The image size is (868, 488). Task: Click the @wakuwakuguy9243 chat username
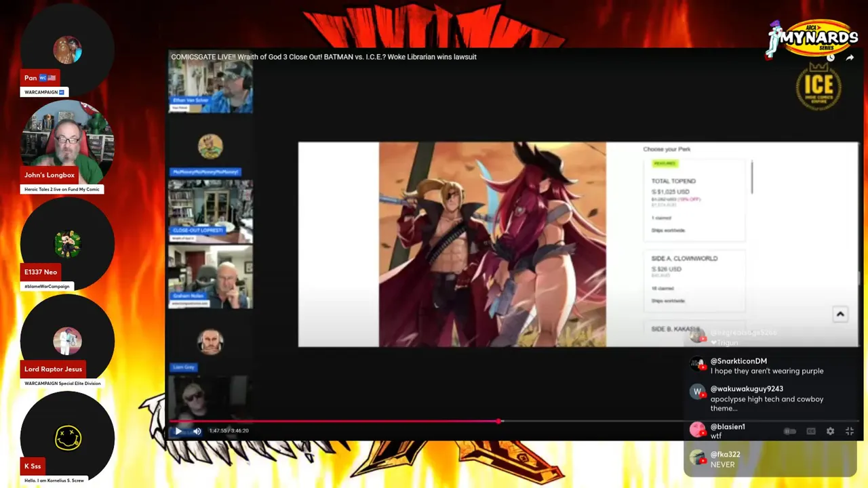tap(747, 389)
